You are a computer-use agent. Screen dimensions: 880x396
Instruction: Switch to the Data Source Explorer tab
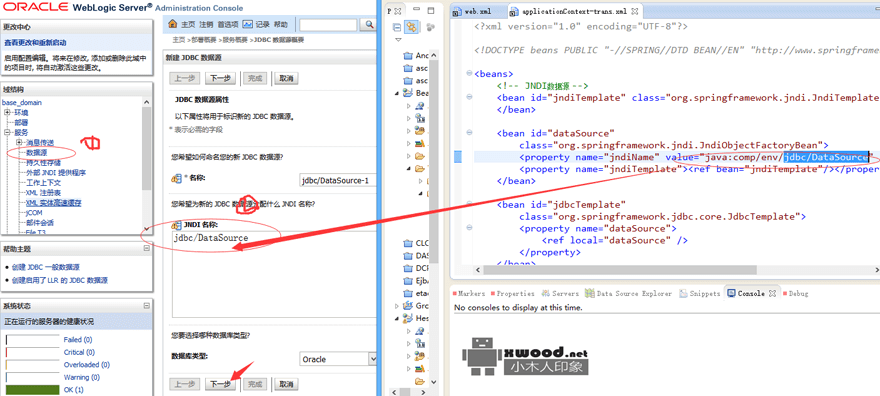point(628,293)
